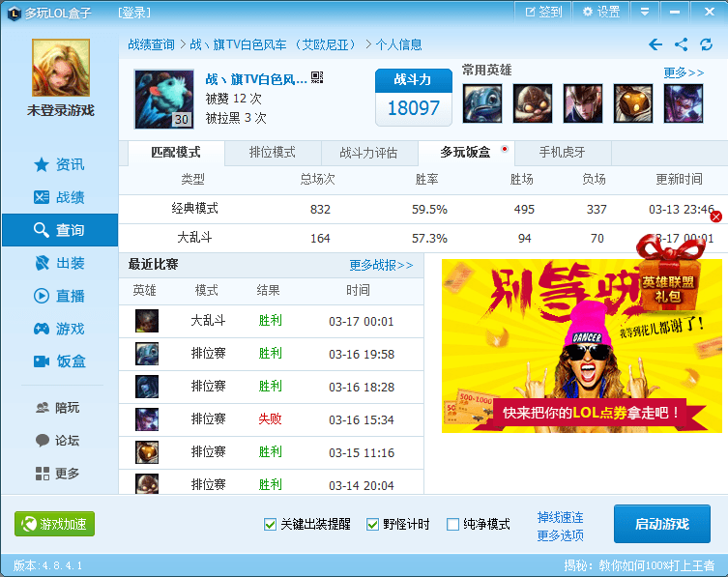Refresh the player info page

[706, 44]
